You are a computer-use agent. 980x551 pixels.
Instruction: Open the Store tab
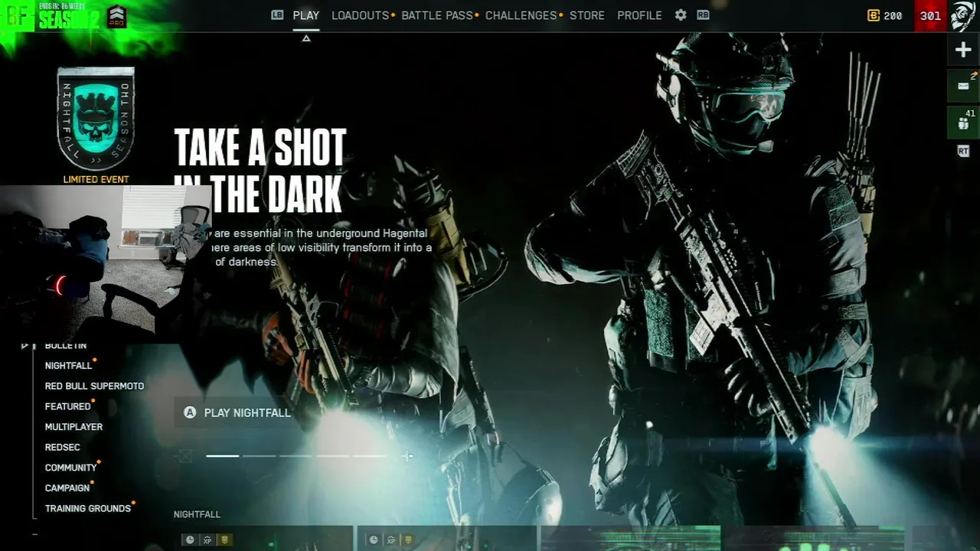[x=587, y=15]
